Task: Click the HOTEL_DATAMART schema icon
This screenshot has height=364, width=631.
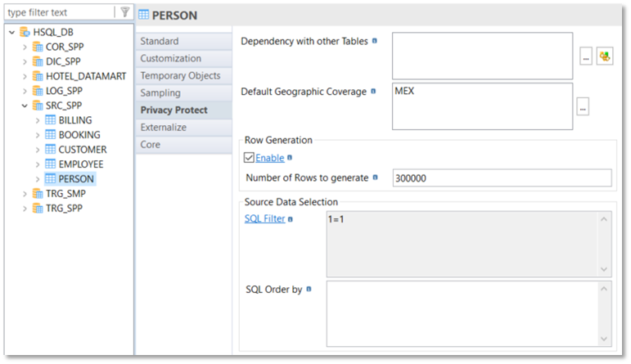Action: pyautogui.click(x=38, y=76)
